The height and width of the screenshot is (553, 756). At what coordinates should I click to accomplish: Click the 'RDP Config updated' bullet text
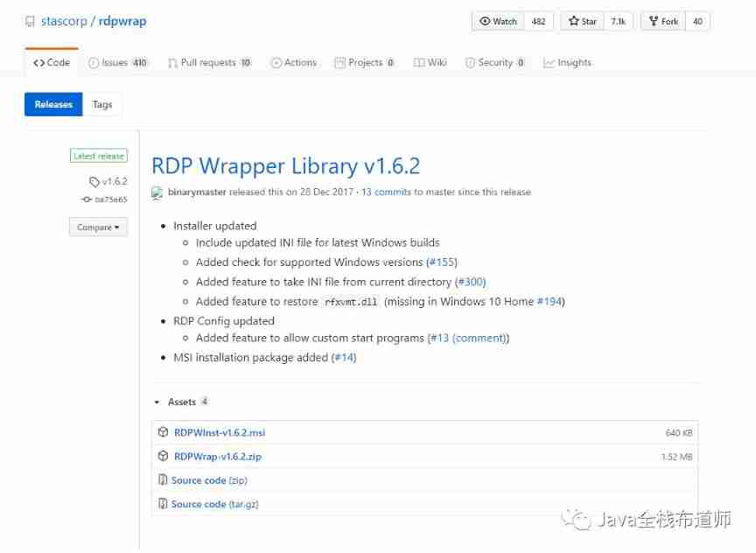[224, 321]
